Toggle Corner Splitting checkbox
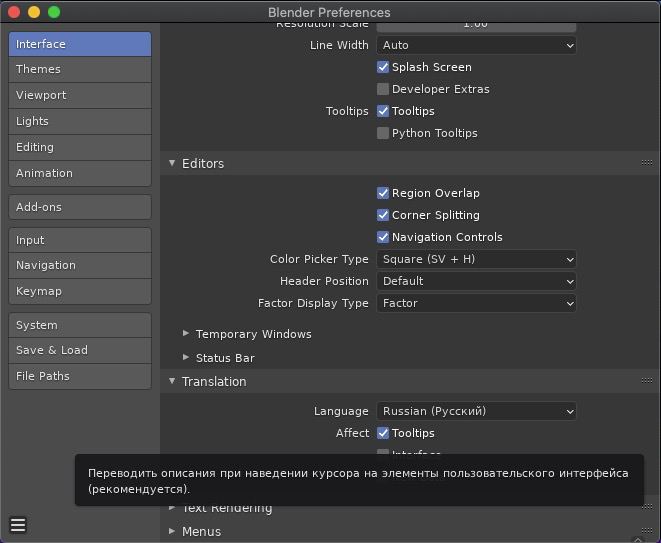This screenshot has width=661, height=543. click(x=383, y=215)
